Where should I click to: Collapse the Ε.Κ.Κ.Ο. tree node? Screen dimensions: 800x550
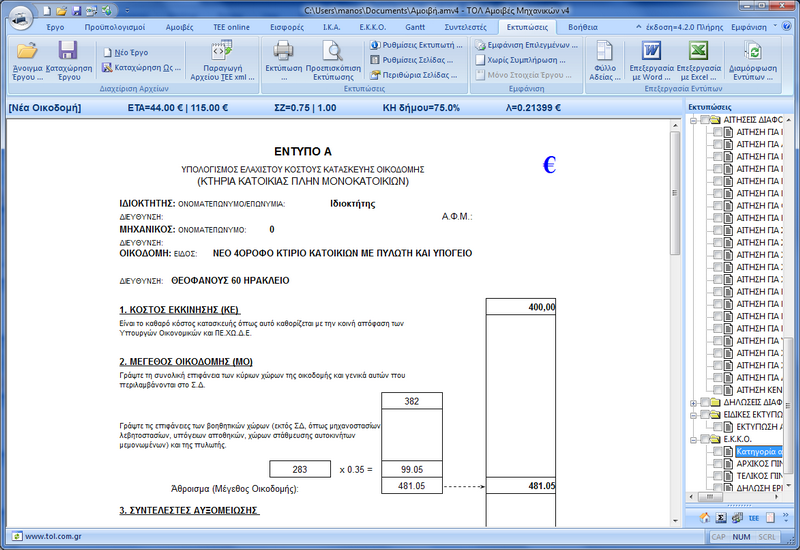pos(692,439)
